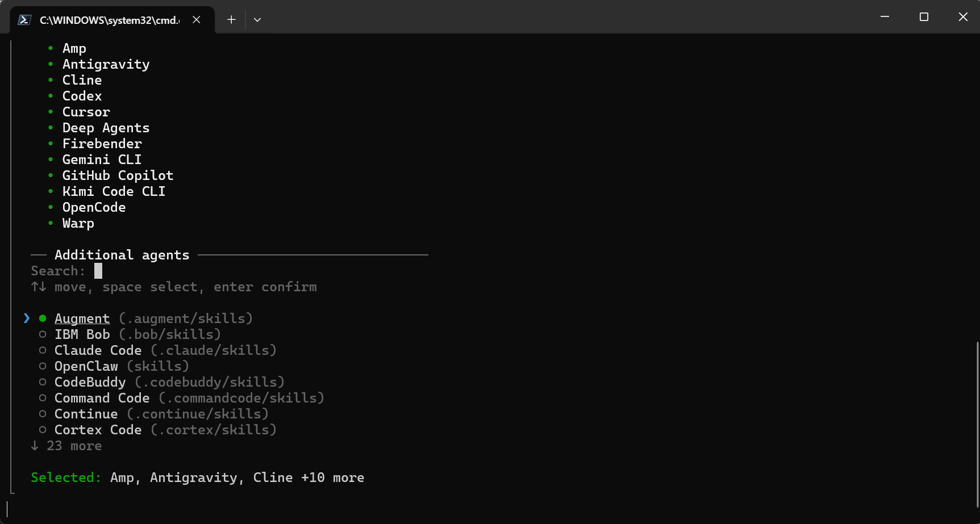Click the (.cortex/skills) path text
Viewport: 980px width, 524px height.
pos(214,430)
